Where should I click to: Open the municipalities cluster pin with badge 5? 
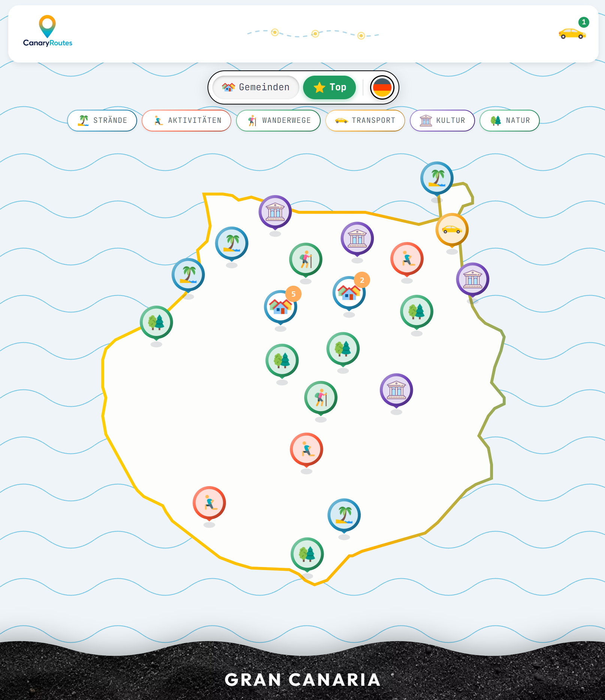pos(281,307)
